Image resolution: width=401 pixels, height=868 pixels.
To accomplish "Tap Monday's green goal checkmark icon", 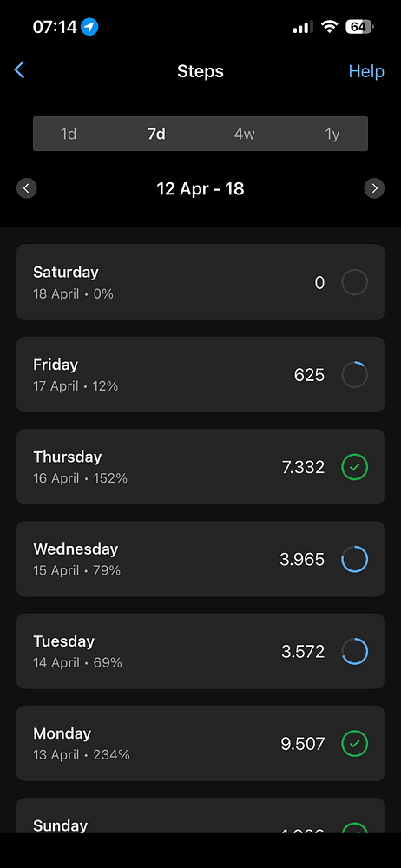I will click(x=354, y=744).
